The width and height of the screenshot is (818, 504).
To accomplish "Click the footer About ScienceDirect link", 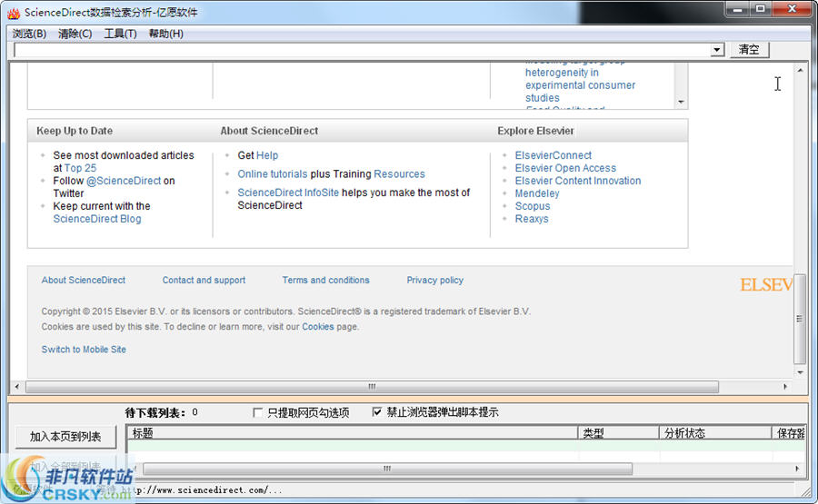I will (84, 280).
